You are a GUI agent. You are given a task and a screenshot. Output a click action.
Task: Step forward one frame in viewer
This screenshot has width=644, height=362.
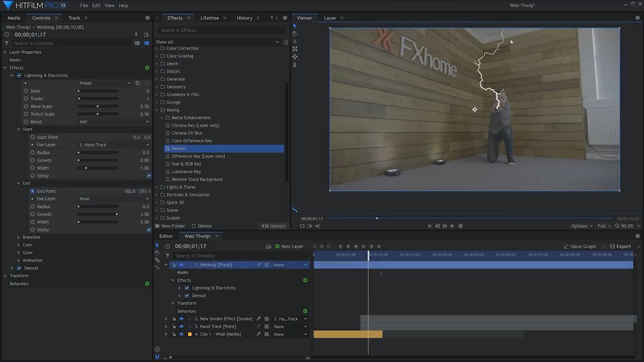click(x=445, y=226)
